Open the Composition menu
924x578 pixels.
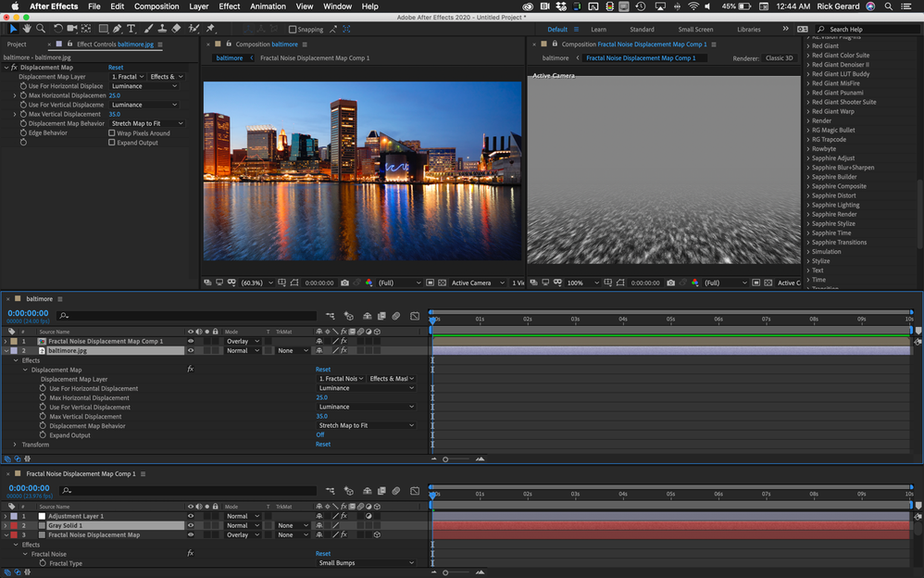pyautogui.click(x=156, y=6)
